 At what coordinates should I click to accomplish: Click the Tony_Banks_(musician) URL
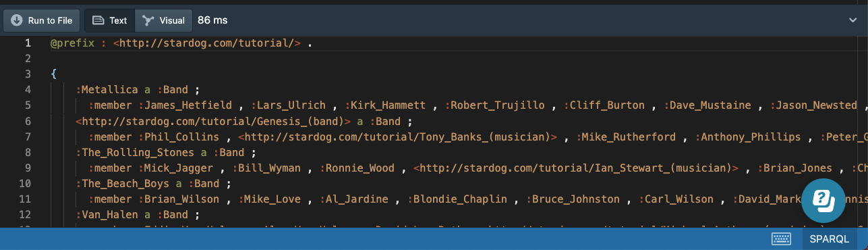[x=398, y=137]
